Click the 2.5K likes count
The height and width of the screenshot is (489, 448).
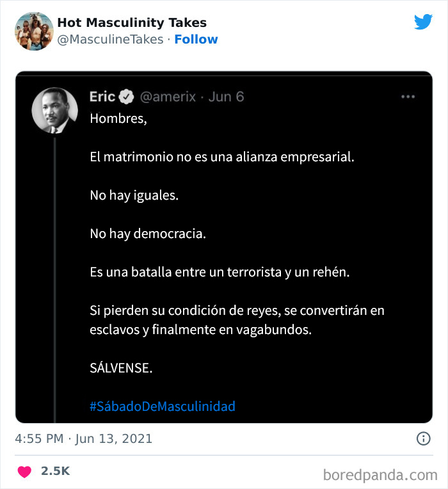55,471
